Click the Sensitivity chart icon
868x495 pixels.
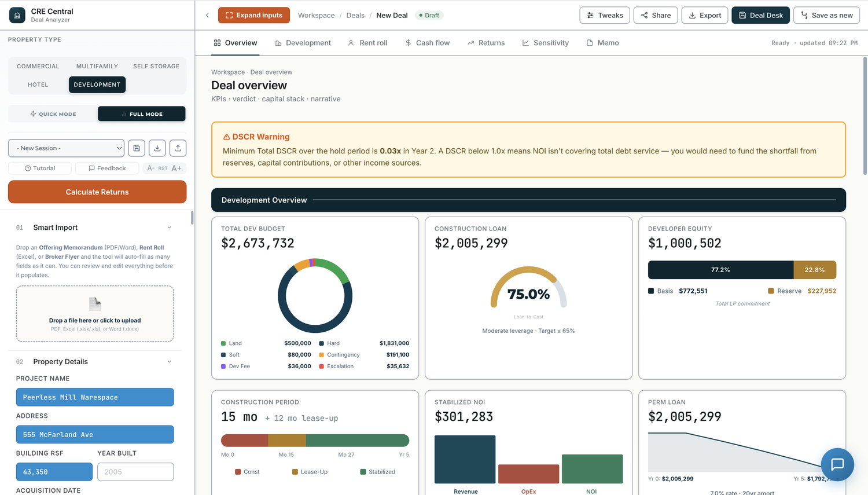click(x=525, y=43)
